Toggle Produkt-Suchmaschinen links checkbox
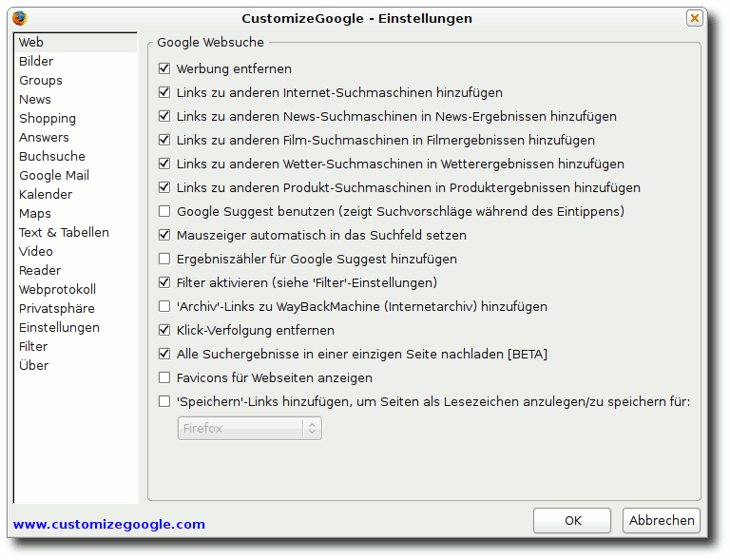This screenshot has width=730, height=560. click(164, 187)
